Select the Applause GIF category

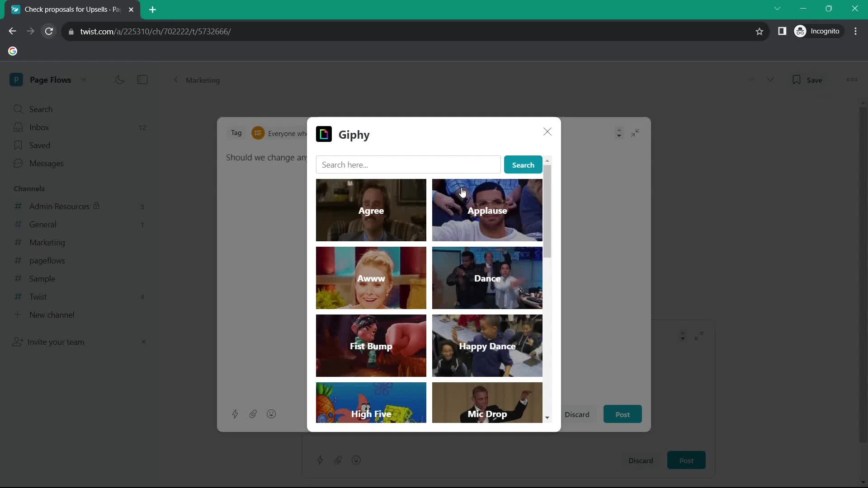(487, 210)
